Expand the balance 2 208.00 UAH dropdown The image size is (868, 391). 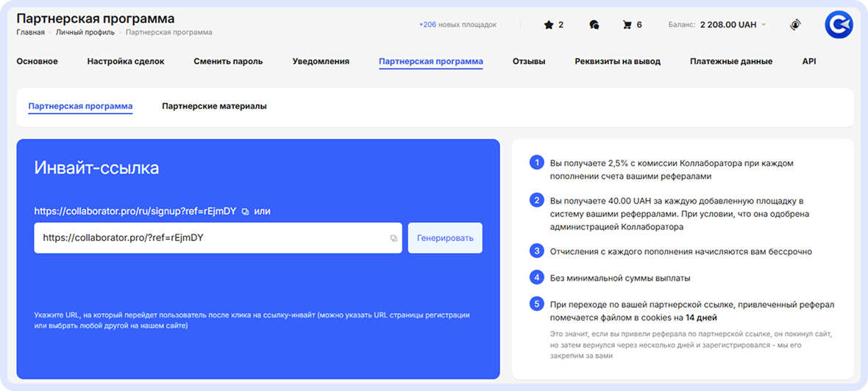pyautogui.click(x=764, y=25)
